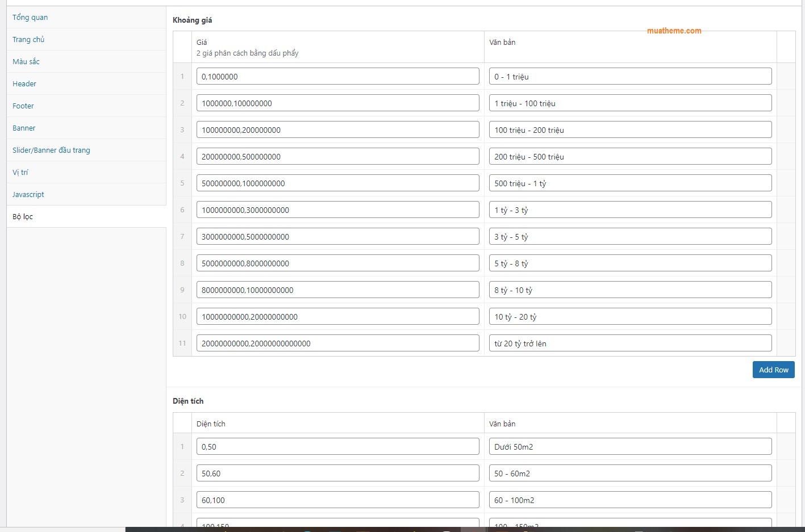
Task: Select Slider/Banner đầu trang tab
Action: (51, 150)
